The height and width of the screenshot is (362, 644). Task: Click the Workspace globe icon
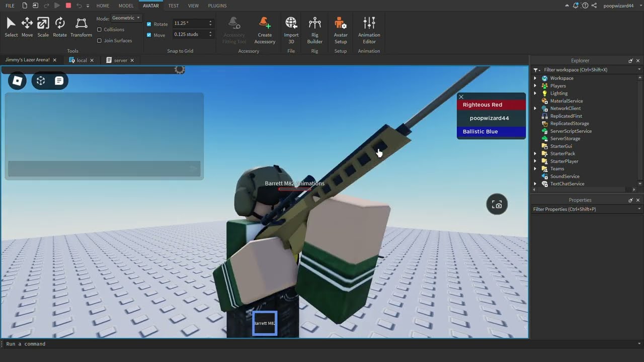544,78
